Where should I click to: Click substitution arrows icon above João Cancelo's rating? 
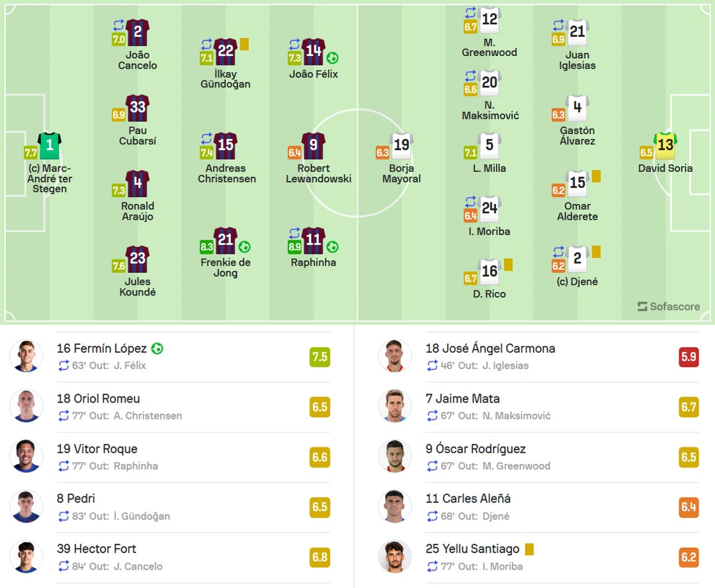119,25
